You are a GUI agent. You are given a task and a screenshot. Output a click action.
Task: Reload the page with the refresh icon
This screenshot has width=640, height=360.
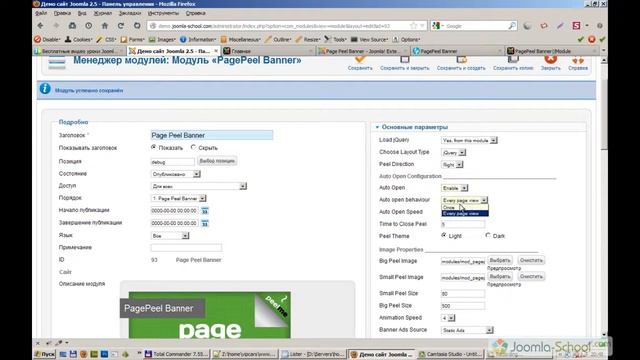[121, 25]
